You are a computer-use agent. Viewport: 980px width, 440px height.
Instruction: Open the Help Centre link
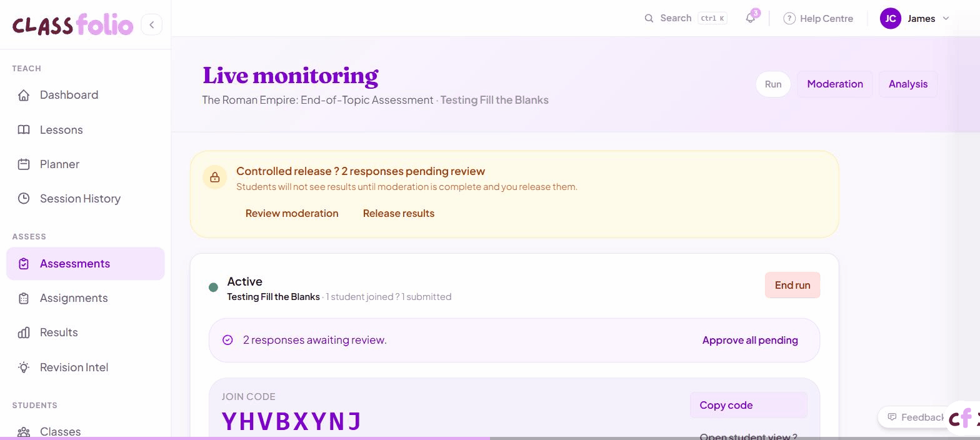(818, 19)
